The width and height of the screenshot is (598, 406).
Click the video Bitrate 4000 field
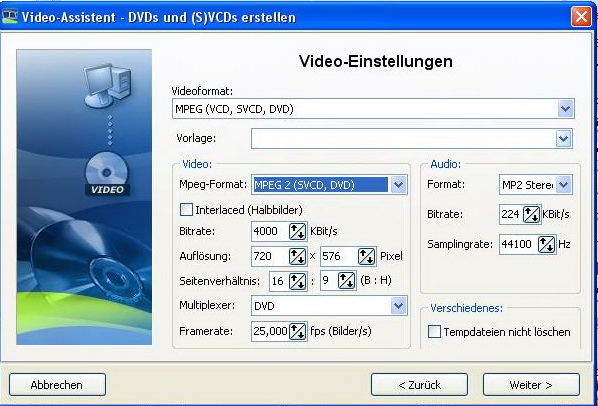point(270,231)
